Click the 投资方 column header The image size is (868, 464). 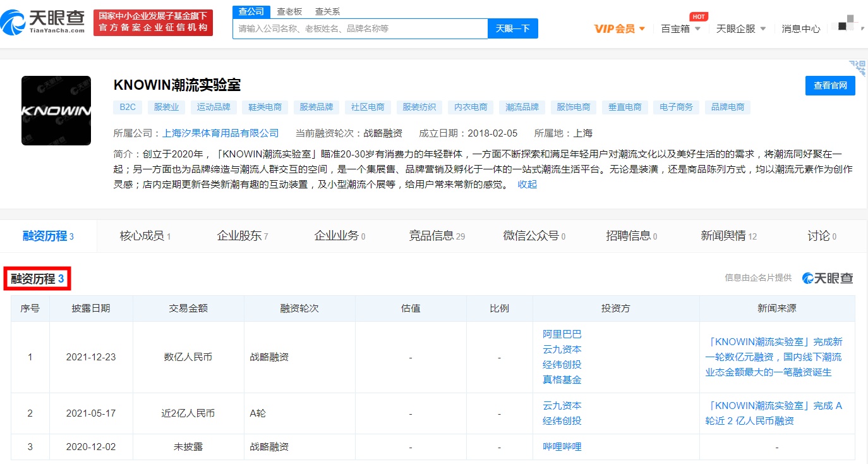pyautogui.click(x=616, y=308)
